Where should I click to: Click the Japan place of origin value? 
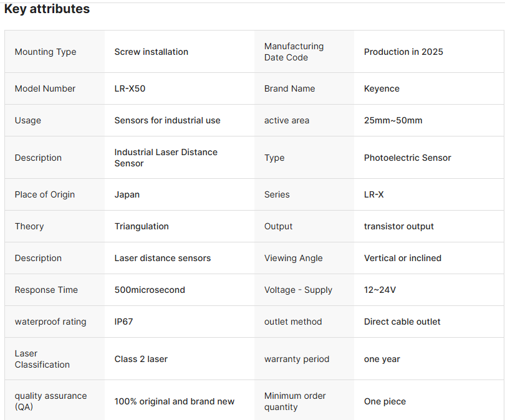[x=127, y=194]
